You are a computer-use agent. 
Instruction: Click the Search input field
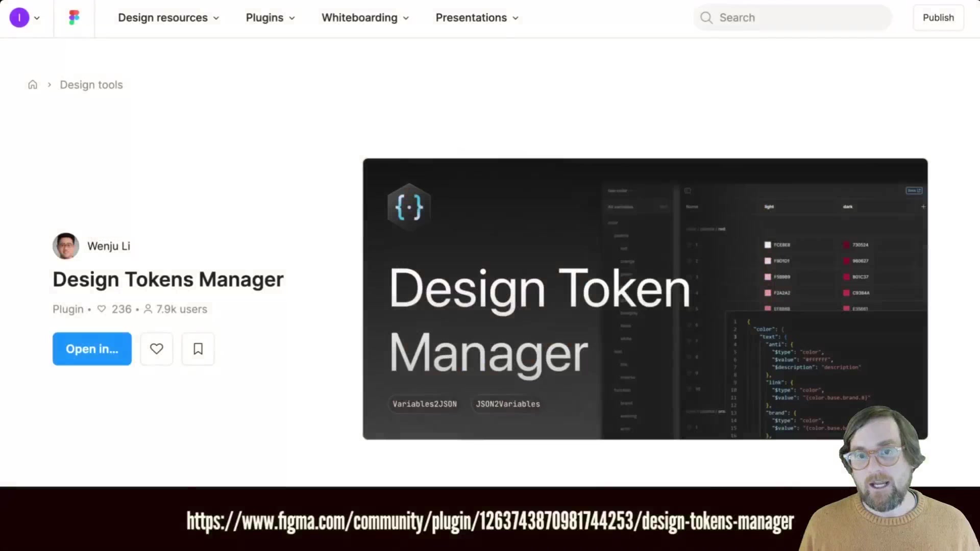click(793, 18)
